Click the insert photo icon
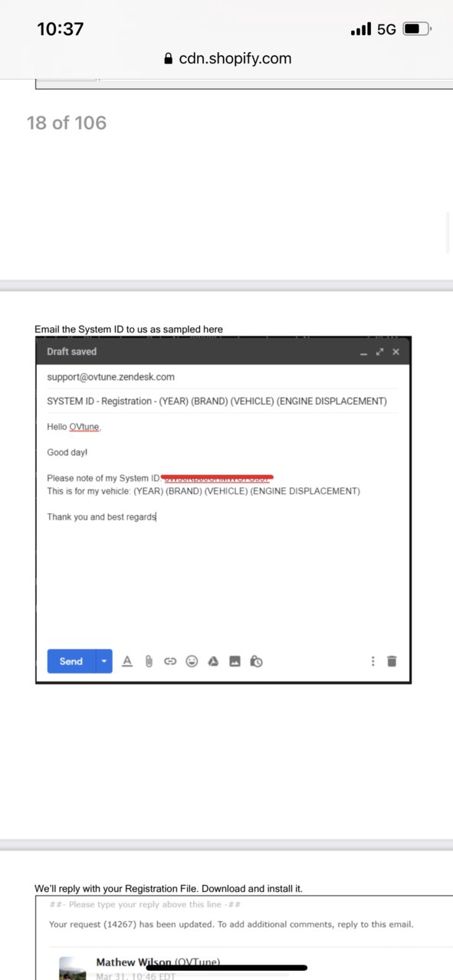Screen dimensions: 453x980 [x=235, y=661]
